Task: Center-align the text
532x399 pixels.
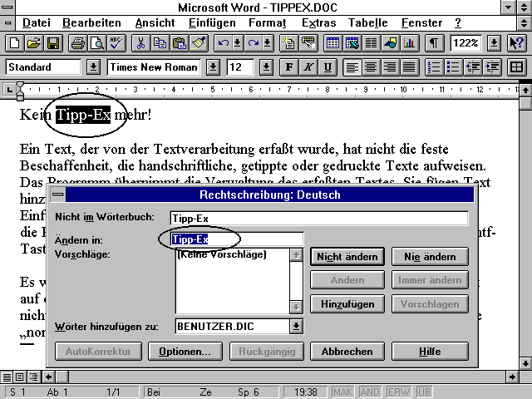Action: click(372, 67)
